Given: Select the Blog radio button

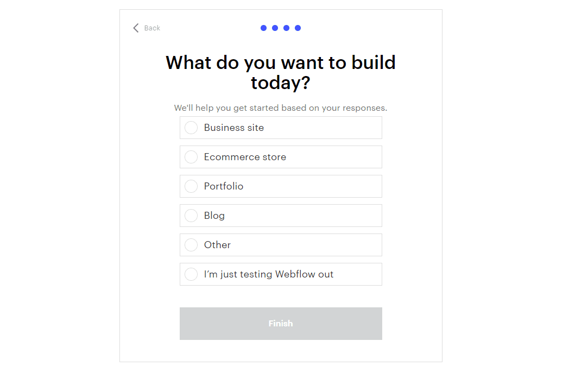Looking at the screenshot, I should (191, 216).
